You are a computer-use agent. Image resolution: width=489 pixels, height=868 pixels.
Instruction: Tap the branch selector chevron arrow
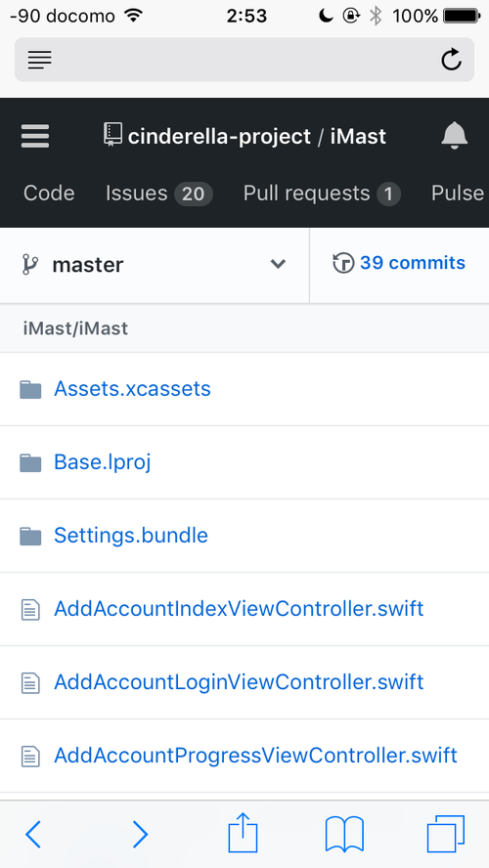[278, 264]
